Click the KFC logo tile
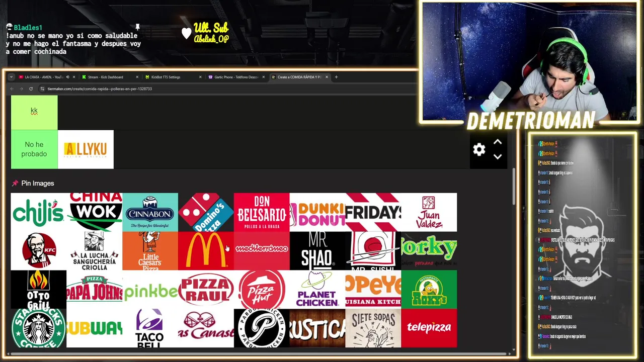Screen dimensions: 644x362 tap(38, 251)
